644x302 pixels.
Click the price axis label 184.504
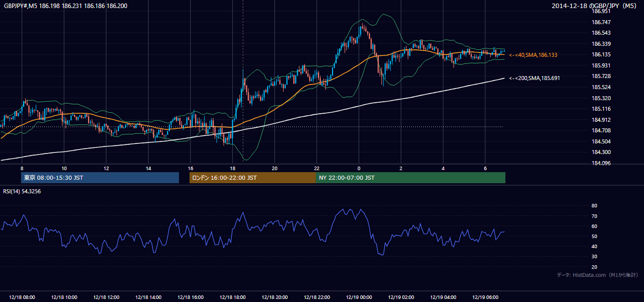(x=601, y=141)
